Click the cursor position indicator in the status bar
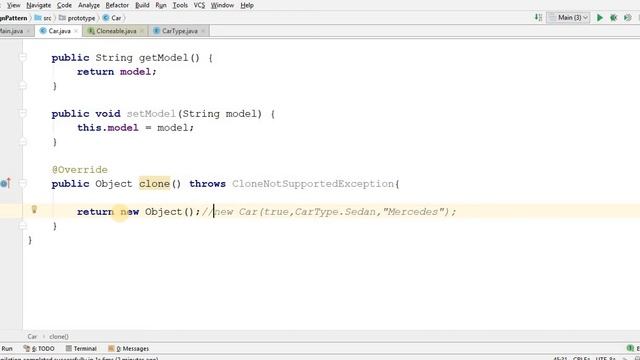This screenshot has height=360, width=640. (x=560, y=358)
